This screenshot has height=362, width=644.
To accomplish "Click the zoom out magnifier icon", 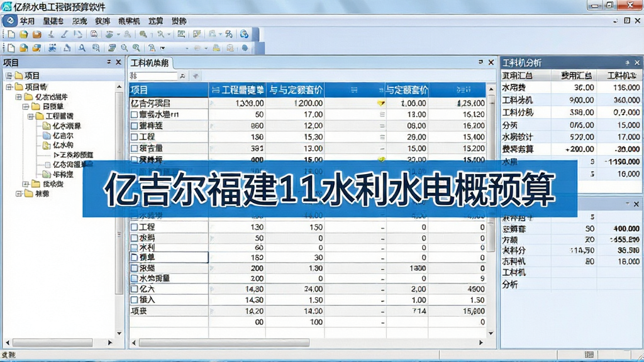I will (124, 48).
